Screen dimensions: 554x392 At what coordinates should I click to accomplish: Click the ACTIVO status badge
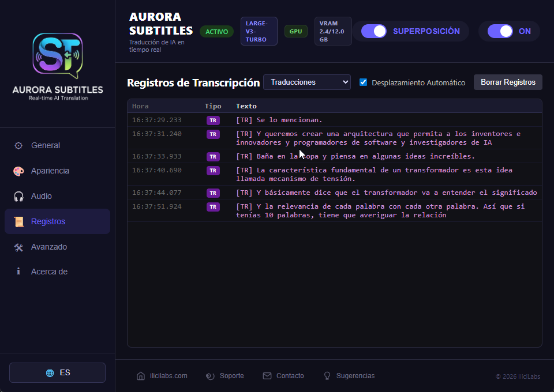coord(216,32)
